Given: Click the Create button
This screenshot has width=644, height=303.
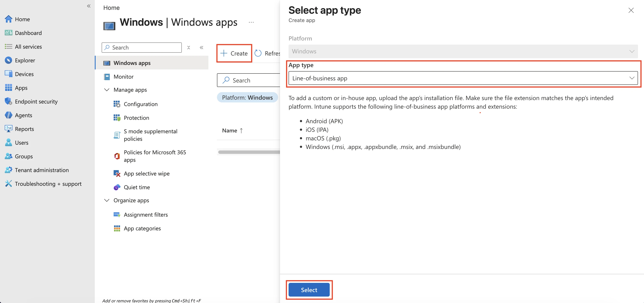Looking at the screenshot, I should click(x=234, y=53).
